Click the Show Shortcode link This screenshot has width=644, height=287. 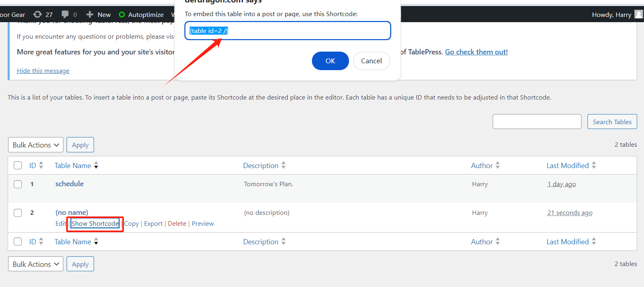(x=95, y=224)
